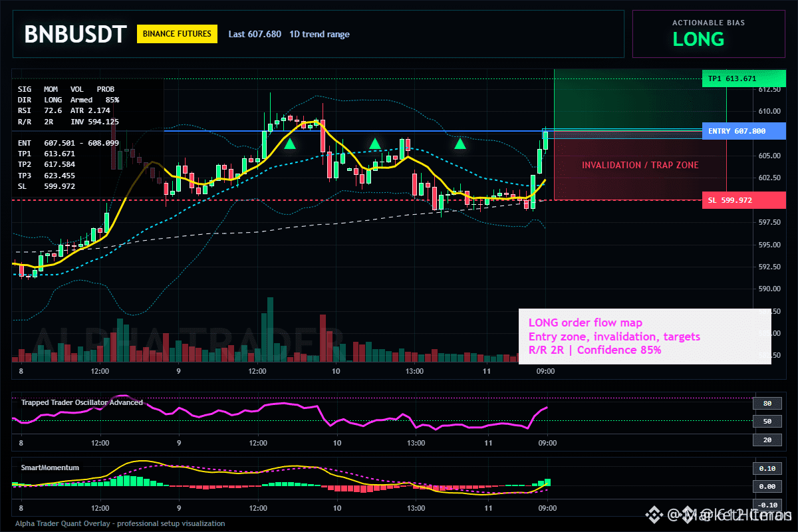Click the oscillator 20 level label
798x532 pixels.
coord(767,440)
